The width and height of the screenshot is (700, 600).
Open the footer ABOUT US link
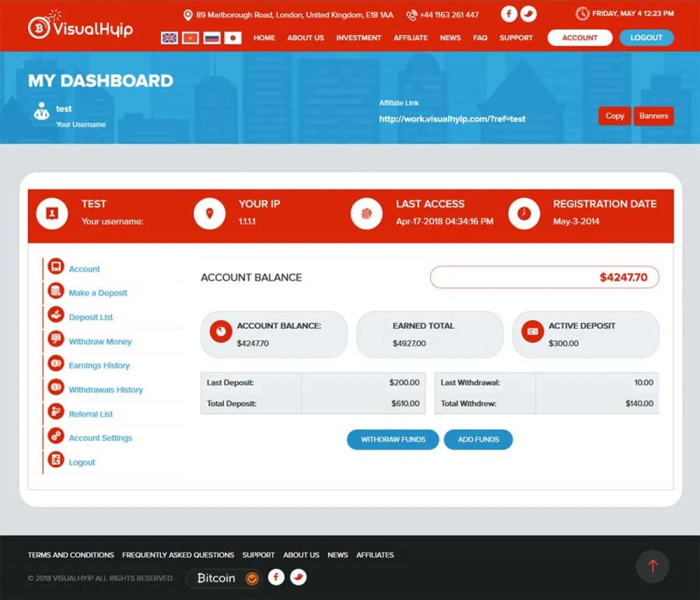click(x=302, y=555)
